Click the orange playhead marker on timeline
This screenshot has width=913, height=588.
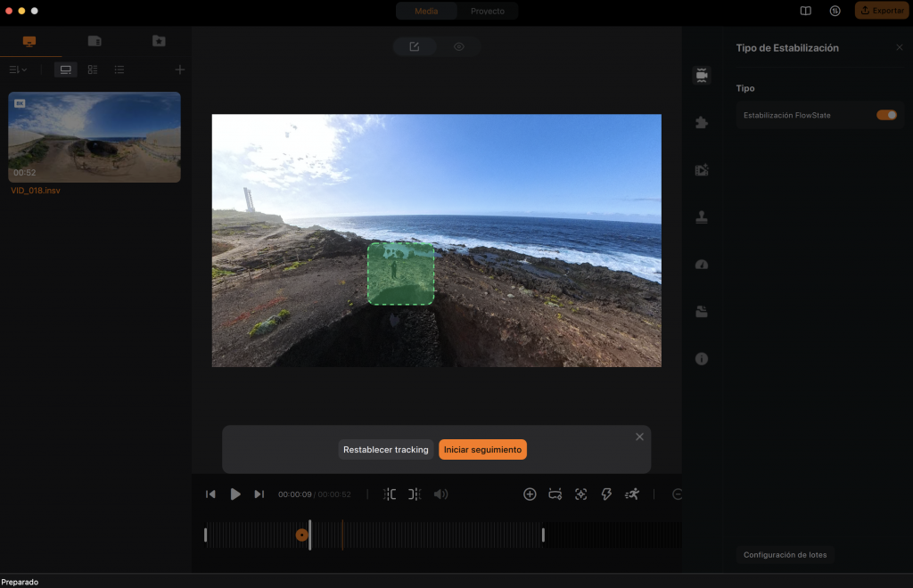(x=302, y=535)
